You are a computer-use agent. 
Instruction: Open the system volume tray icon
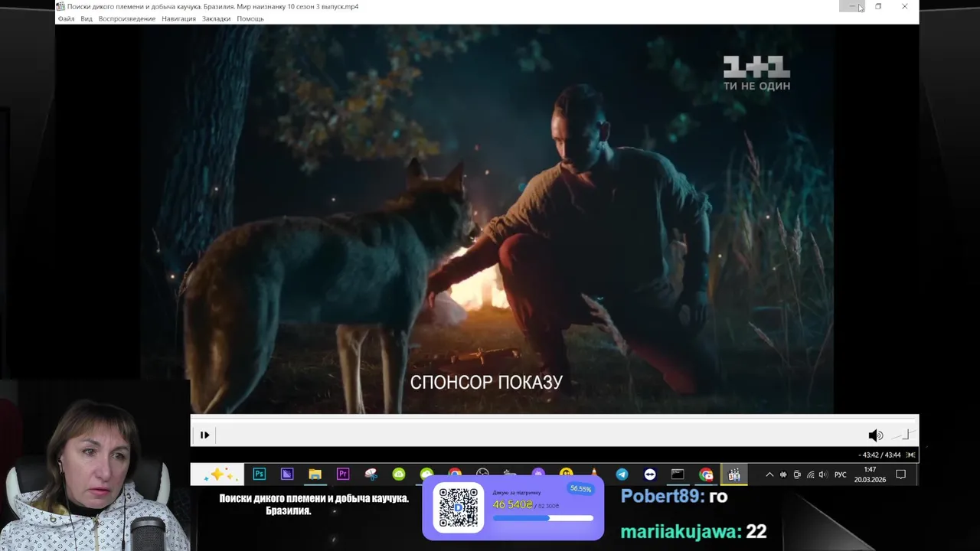[x=823, y=474]
